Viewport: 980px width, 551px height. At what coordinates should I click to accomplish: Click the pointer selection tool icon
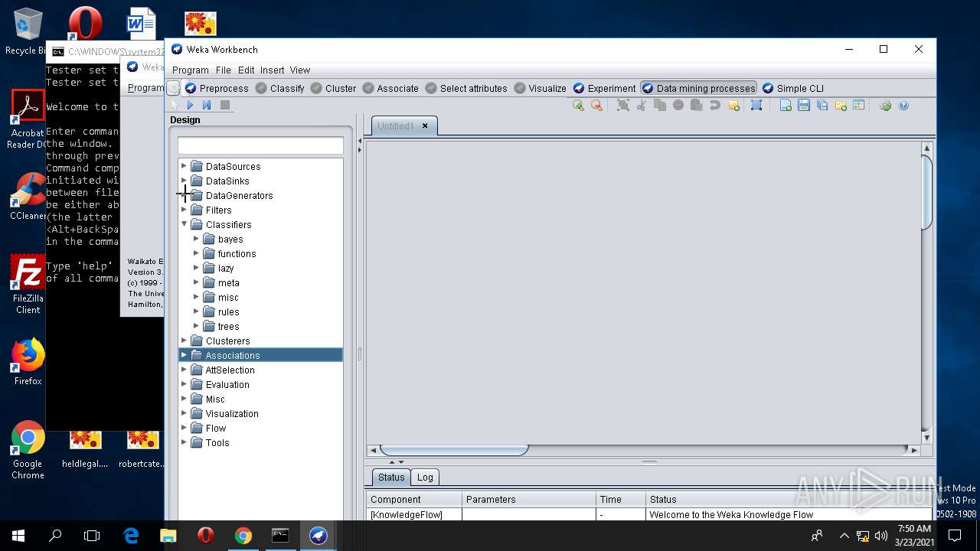(x=174, y=106)
